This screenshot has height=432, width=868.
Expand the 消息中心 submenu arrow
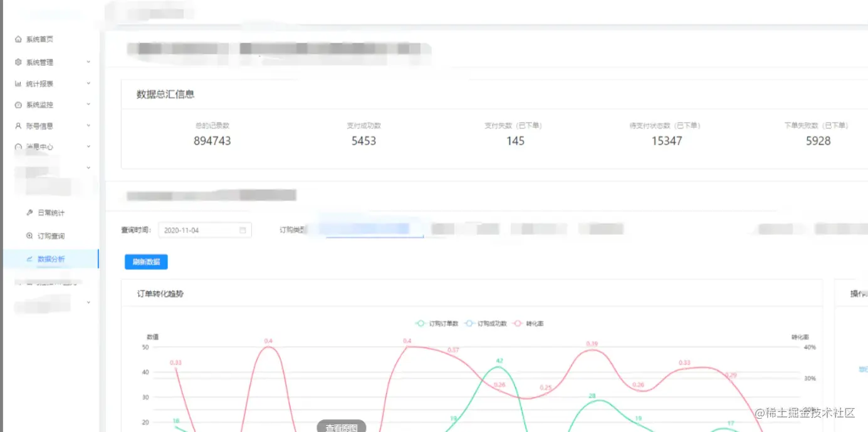tap(88, 147)
